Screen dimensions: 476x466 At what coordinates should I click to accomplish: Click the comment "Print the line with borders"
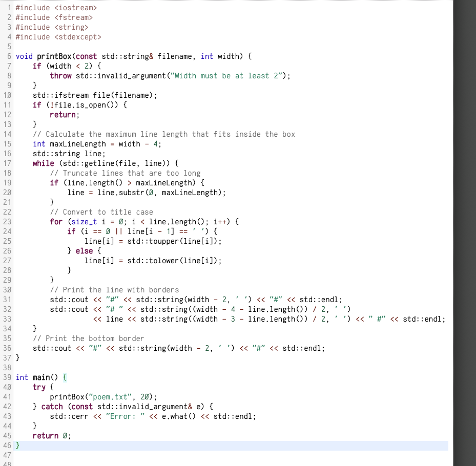114,290
